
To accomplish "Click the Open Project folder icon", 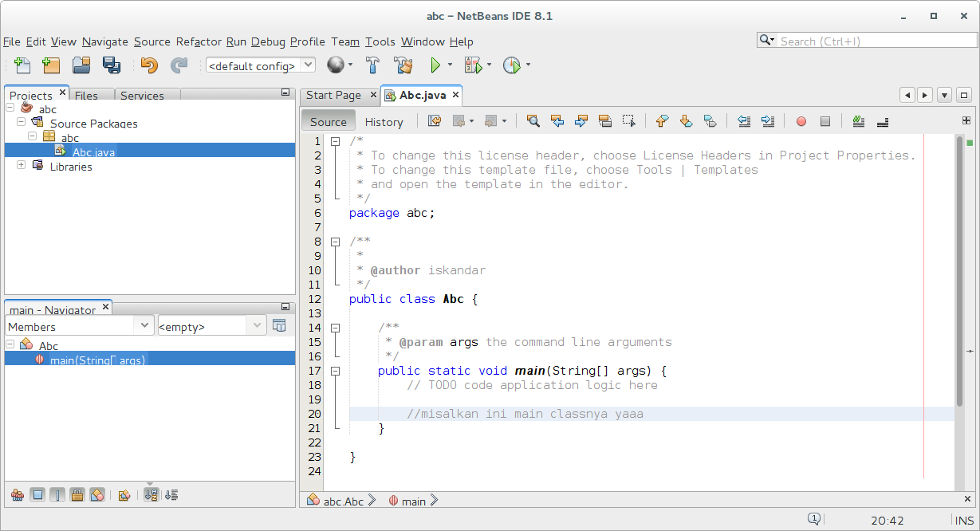I will coord(81,65).
